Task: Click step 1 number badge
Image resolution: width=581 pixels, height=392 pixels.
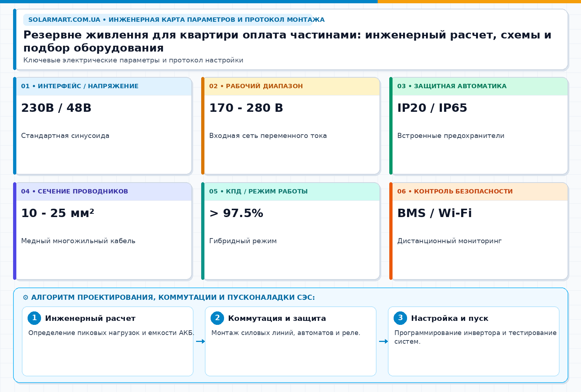Action: point(34,318)
